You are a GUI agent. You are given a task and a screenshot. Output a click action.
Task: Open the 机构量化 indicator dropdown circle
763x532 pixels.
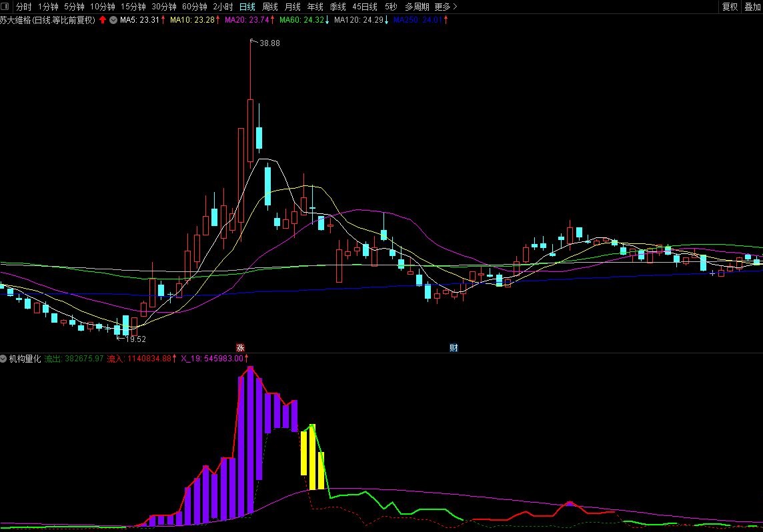[x=3, y=359]
